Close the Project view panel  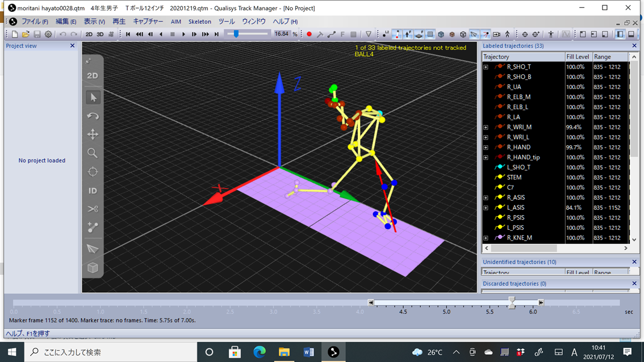click(72, 46)
